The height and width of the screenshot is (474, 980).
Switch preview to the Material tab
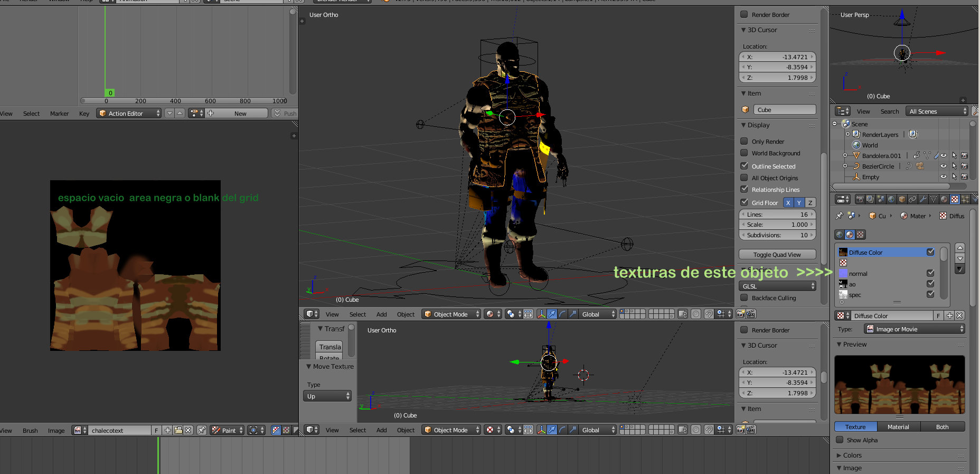point(898,426)
